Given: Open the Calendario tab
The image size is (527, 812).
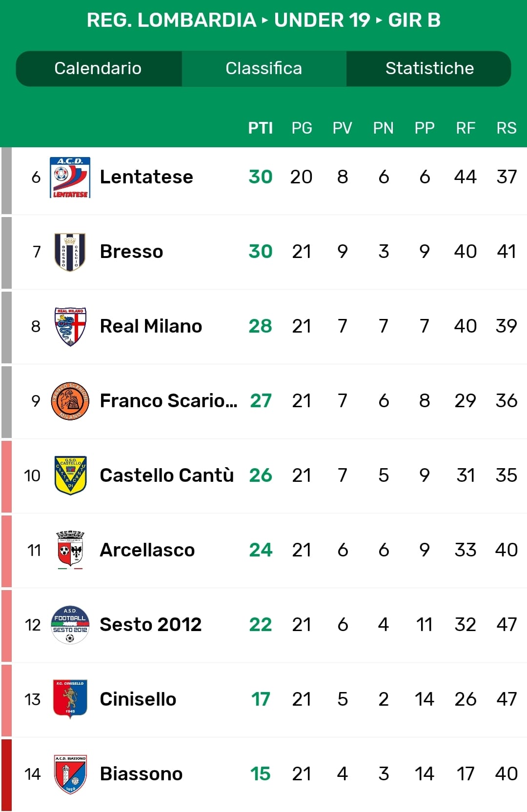Looking at the screenshot, I should click(98, 68).
